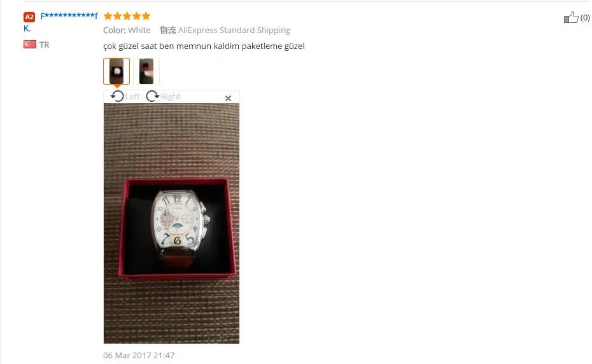
Task: Close the enlarged review photo viewer
Action: point(228,98)
